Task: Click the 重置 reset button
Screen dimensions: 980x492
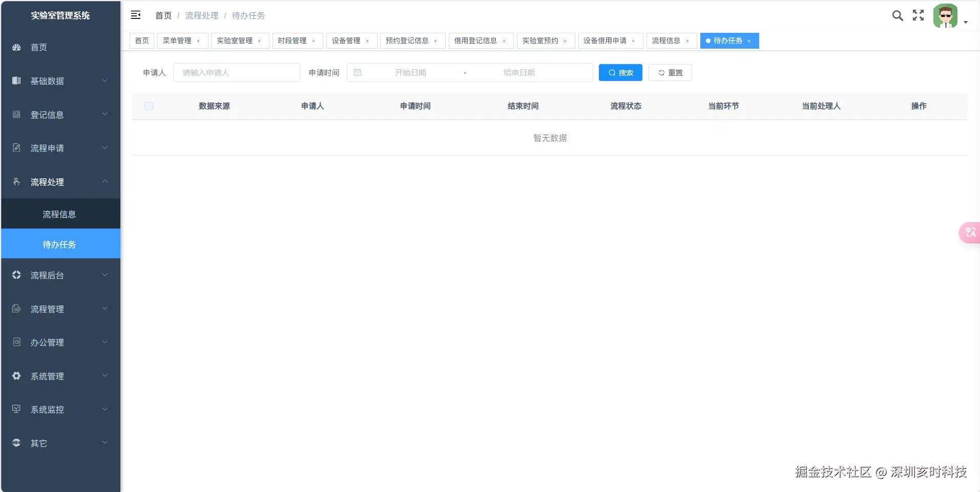Action: click(x=670, y=73)
